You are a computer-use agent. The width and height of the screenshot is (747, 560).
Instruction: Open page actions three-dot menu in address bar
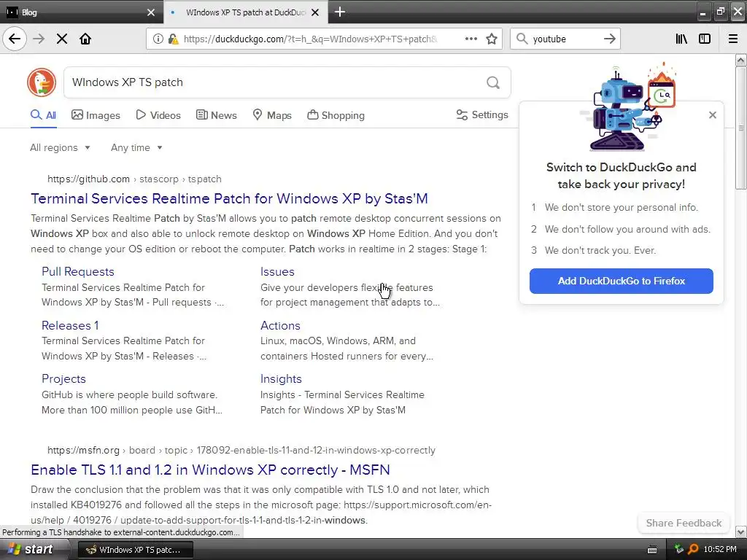click(x=471, y=39)
